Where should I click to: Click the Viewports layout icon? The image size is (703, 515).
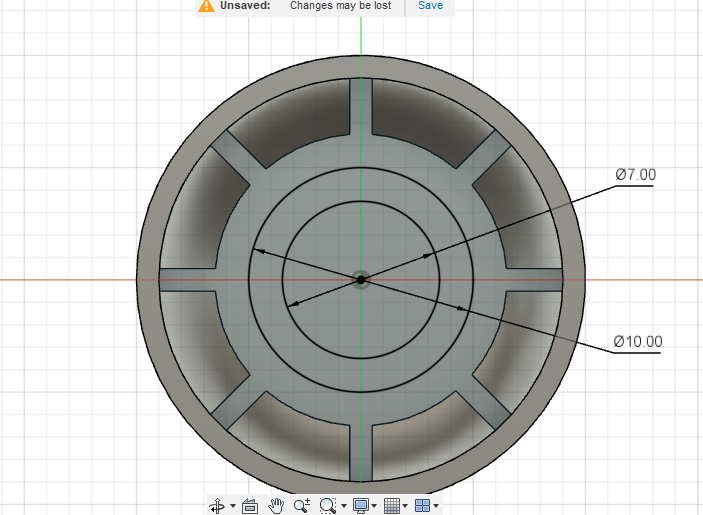click(422, 506)
